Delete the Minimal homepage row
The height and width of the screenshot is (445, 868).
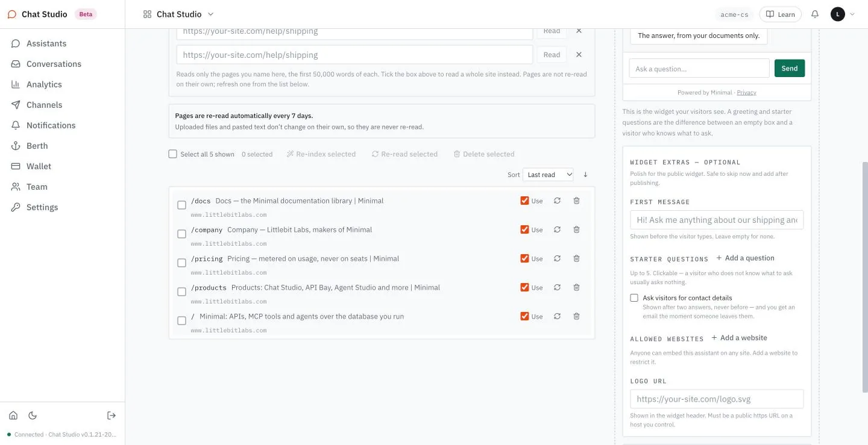coord(576,316)
